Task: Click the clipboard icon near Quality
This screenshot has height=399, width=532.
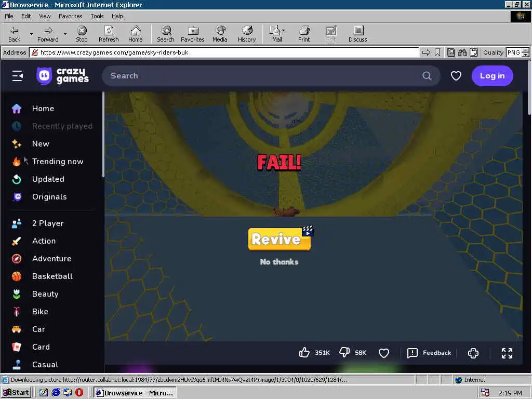Action: [x=474, y=52]
